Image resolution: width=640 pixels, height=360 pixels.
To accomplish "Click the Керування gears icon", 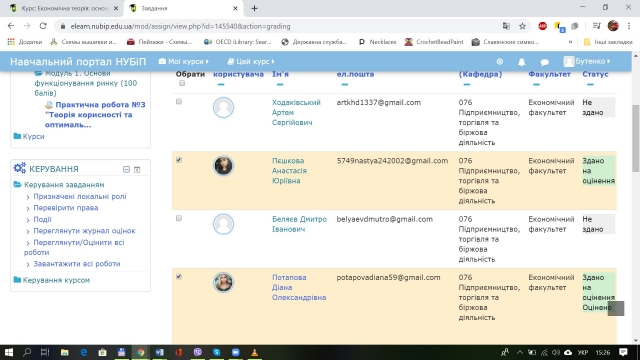I will point(20,168).
